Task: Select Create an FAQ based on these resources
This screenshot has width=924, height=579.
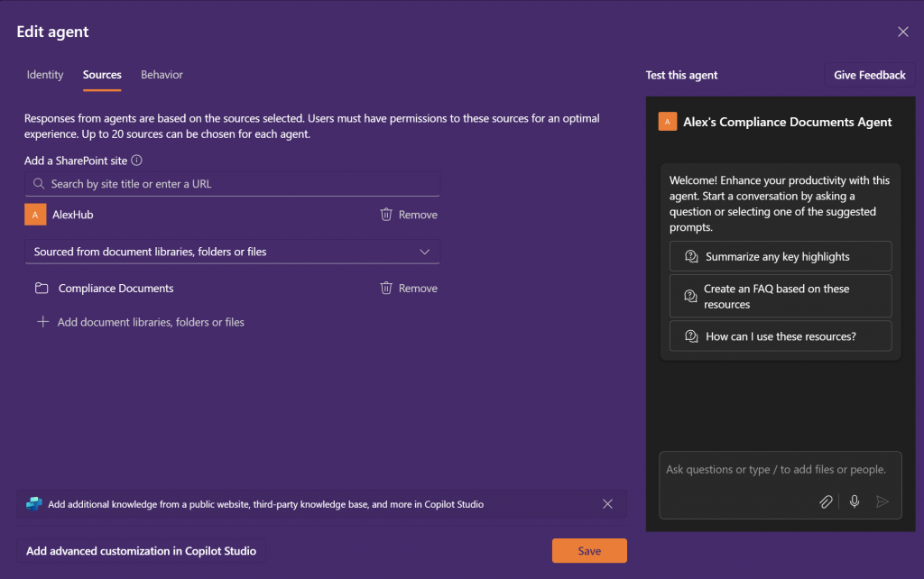Action: 781,296
